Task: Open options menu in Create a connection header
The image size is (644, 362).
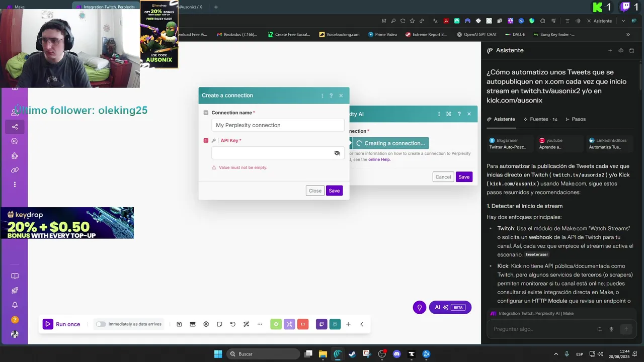Action: (323, 96)
